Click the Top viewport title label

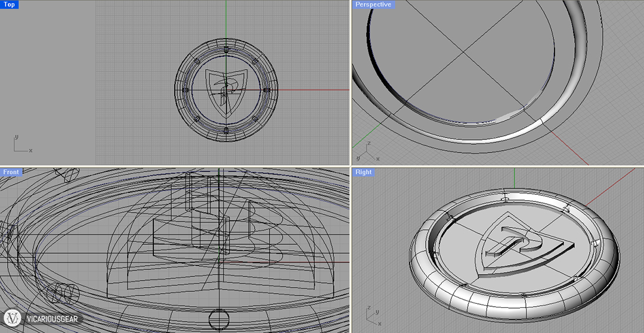10,5
